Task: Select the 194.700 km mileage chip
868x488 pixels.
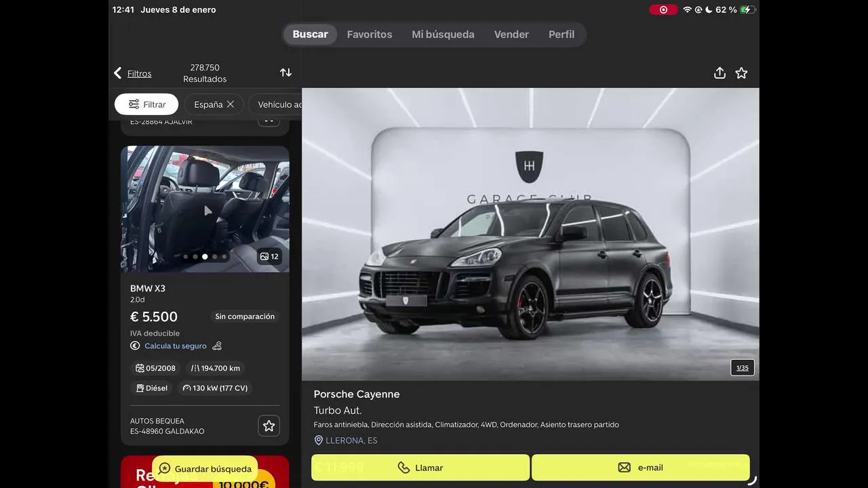Action: click(x=216, y=369)
